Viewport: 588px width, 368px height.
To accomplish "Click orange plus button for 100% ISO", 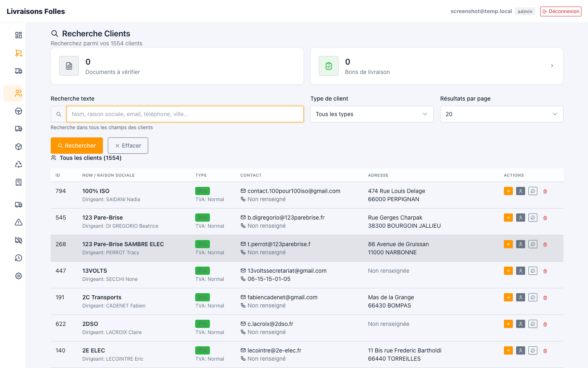I will (508, 191).
